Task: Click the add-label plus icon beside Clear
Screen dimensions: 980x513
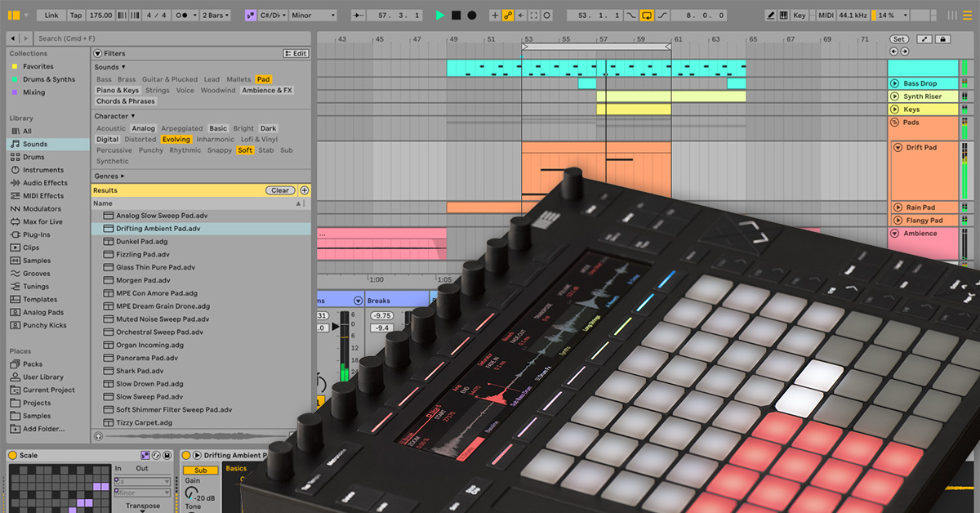Action: pyautogui.click(x=305, y=190)
